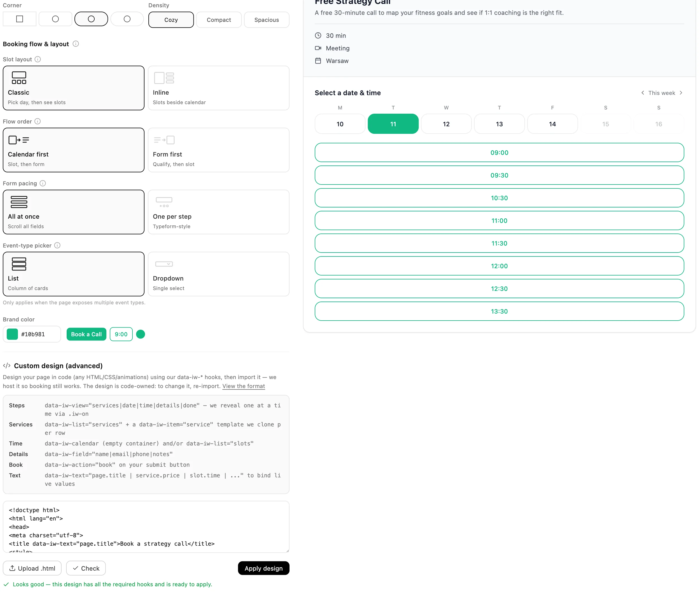
Task: Book the 11:00 time slot
Action: pyautogui.click(x=499, y=221)
